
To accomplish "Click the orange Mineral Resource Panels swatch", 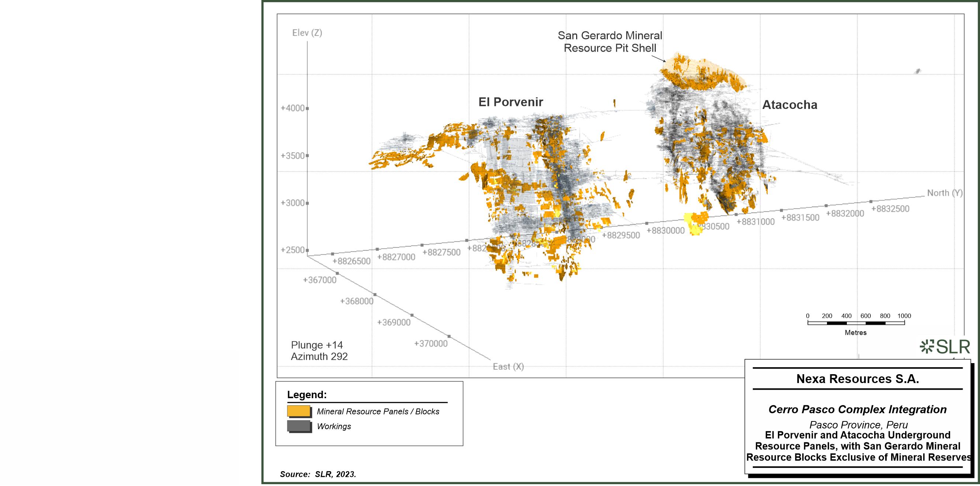I will [299, 411].
